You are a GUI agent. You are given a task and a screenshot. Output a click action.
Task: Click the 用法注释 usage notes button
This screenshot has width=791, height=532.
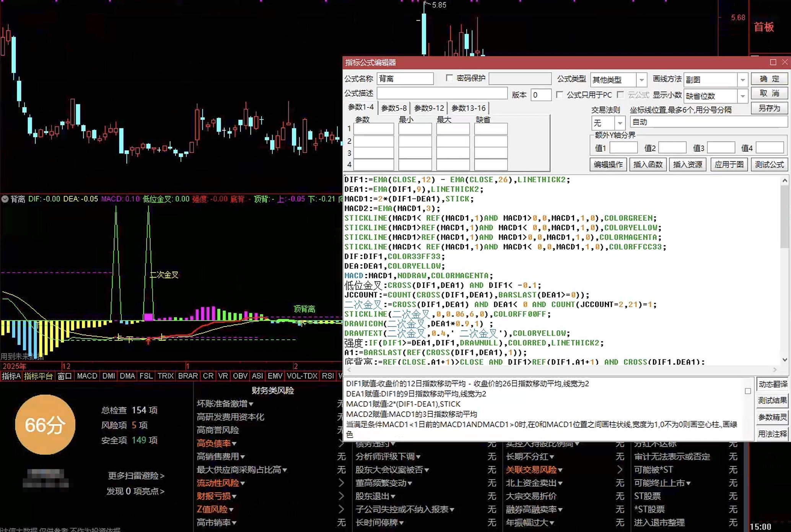[773, 434]
